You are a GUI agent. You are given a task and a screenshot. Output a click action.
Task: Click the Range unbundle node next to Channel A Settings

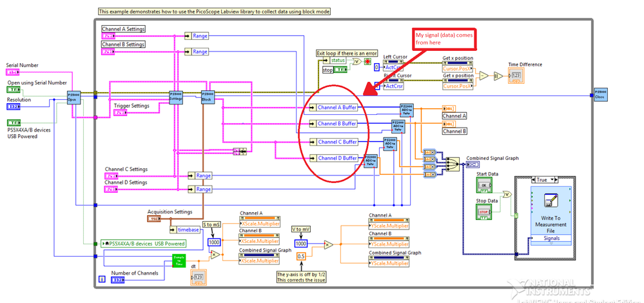197,36
